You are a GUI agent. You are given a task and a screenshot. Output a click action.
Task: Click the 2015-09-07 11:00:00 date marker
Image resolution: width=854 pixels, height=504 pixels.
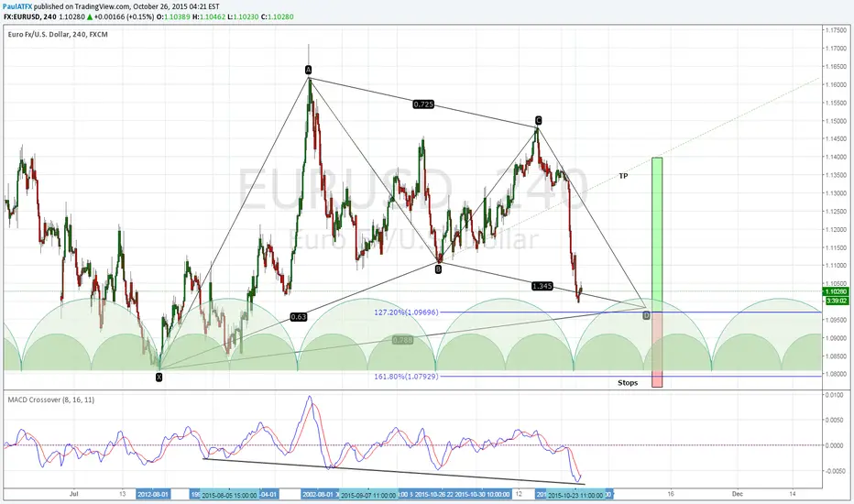(370, 495)
